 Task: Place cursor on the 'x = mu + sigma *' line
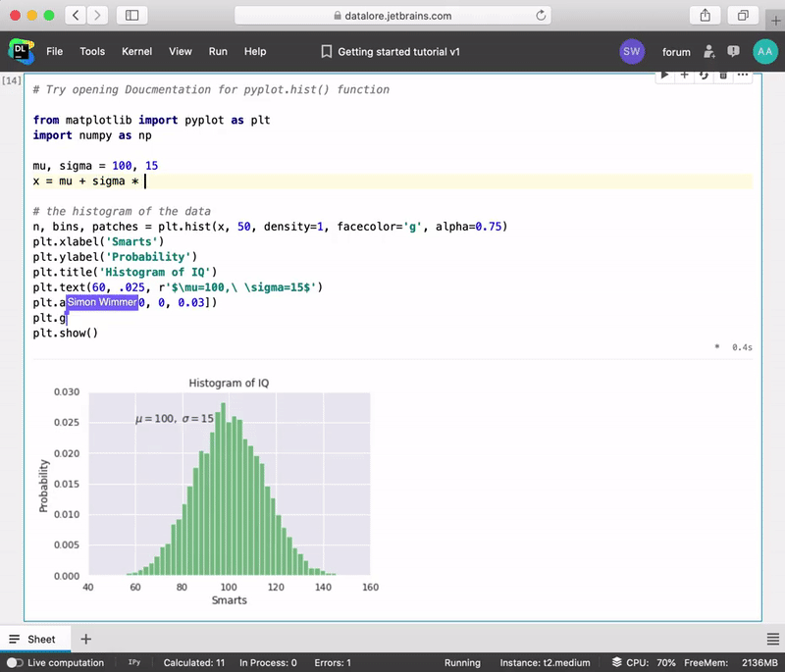392,181
